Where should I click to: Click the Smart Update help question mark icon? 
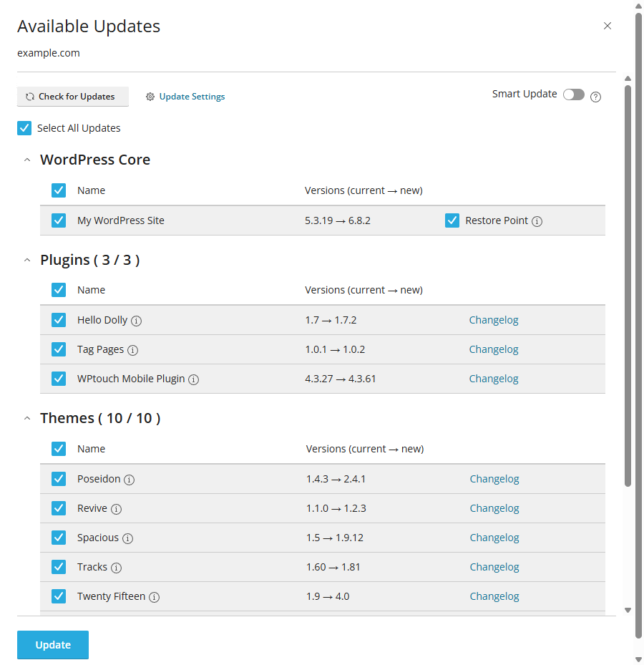[x=595, y=97]
